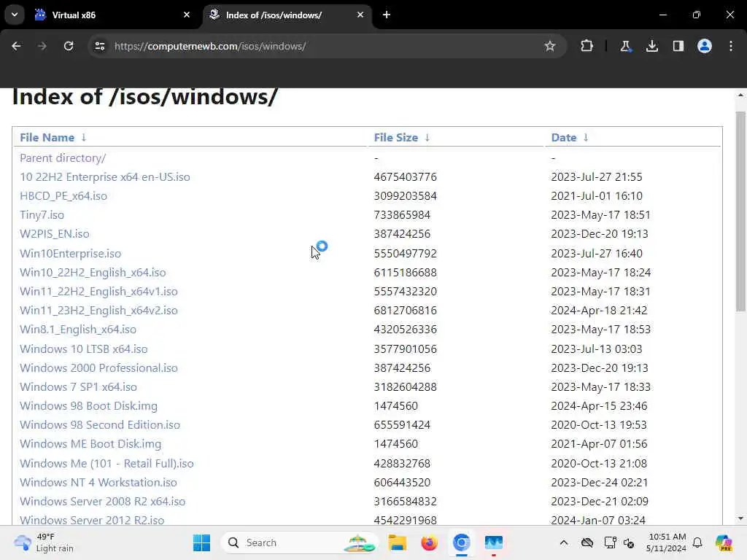
Task: Open the browser Extensions puzzle icon
Action: (x=587, y=46)
